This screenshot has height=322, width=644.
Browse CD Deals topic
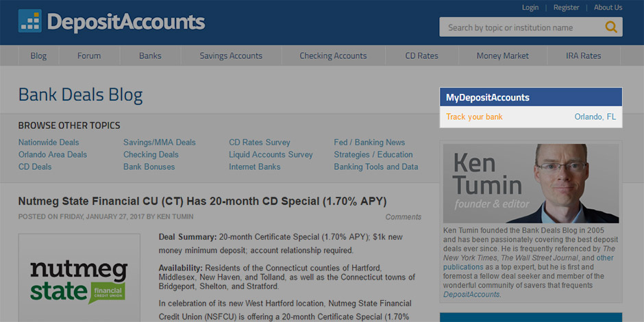[35, 166]
